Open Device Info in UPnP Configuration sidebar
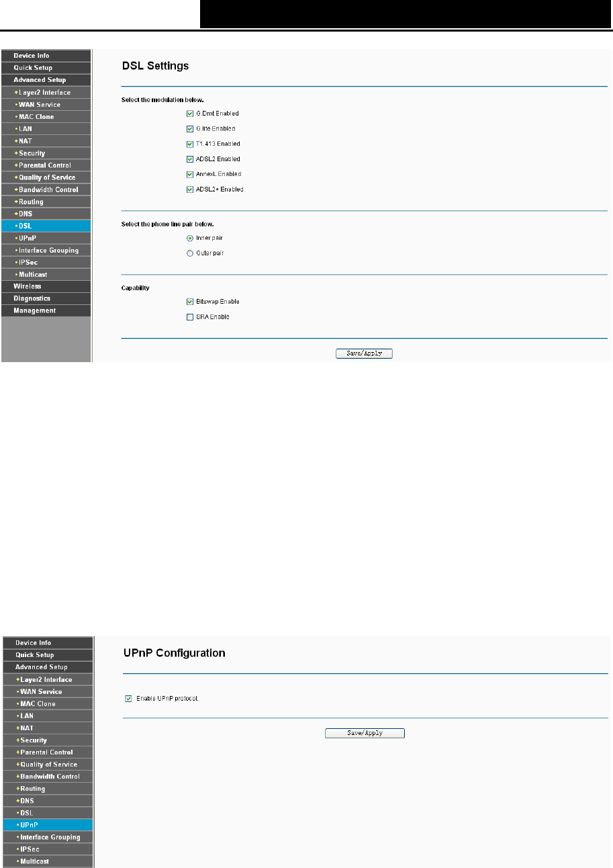613x868 pixels. tap(48, 643)
